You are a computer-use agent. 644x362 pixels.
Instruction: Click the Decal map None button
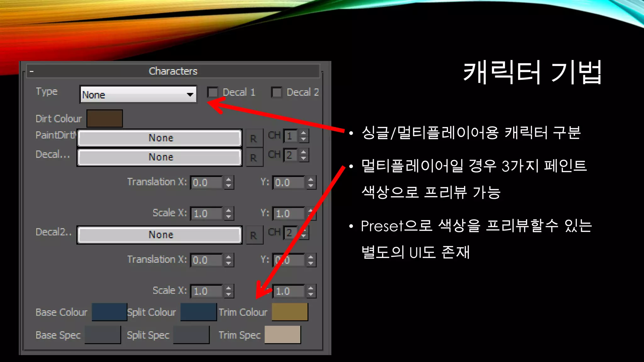(160, 157)
